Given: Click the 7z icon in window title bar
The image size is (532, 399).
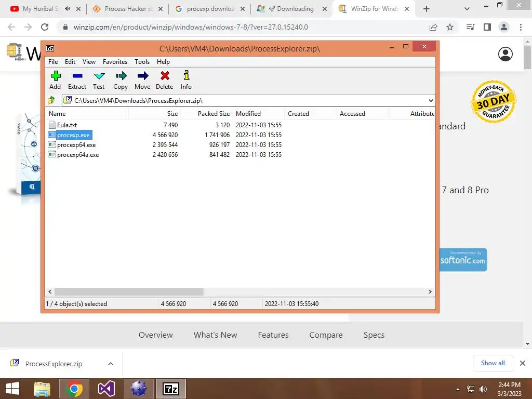Looking at the screenshot, I should [x=50, y=48].
